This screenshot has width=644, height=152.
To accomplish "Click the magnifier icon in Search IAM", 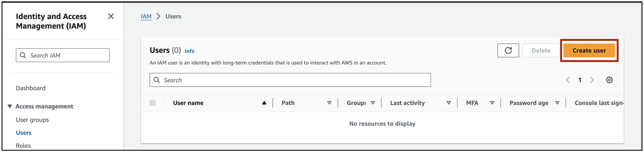I will click(23, 55).
